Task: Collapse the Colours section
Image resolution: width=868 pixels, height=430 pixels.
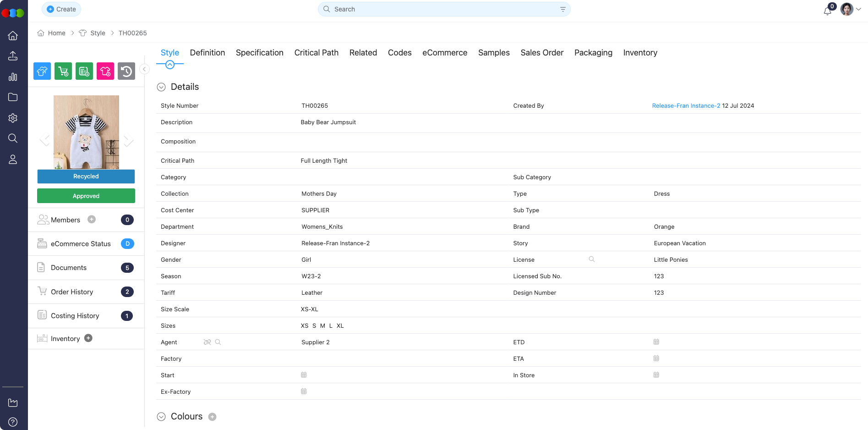Action: click(161, 417)
